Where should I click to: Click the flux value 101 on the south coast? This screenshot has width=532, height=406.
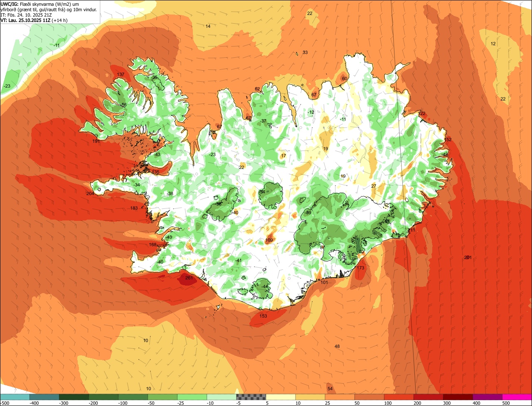tap(325, 282)
